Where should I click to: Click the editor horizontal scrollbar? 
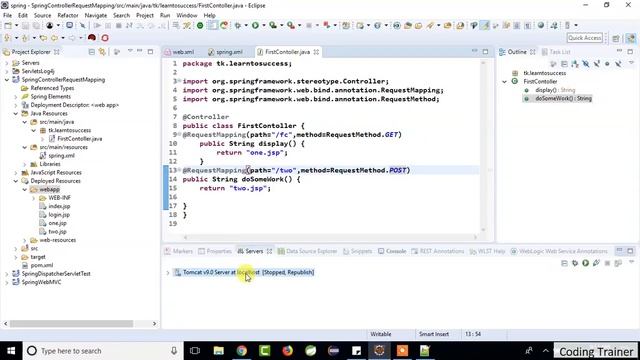330,237
